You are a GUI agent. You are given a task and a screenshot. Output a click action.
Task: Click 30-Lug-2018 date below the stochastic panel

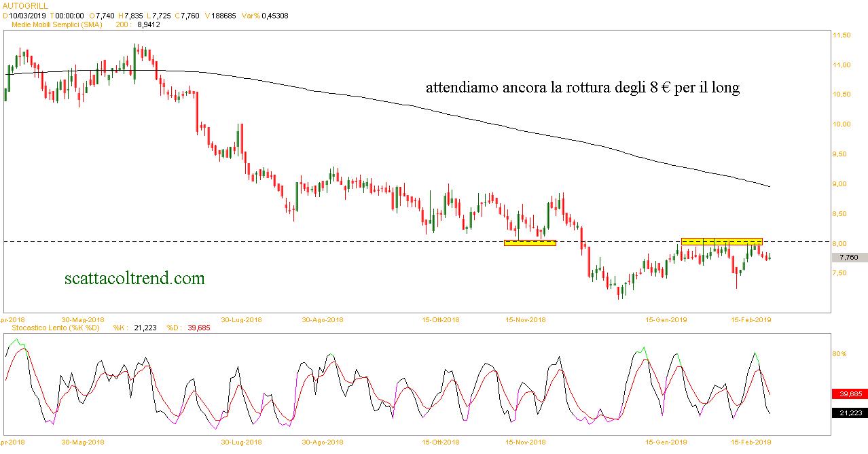point(243,442)
